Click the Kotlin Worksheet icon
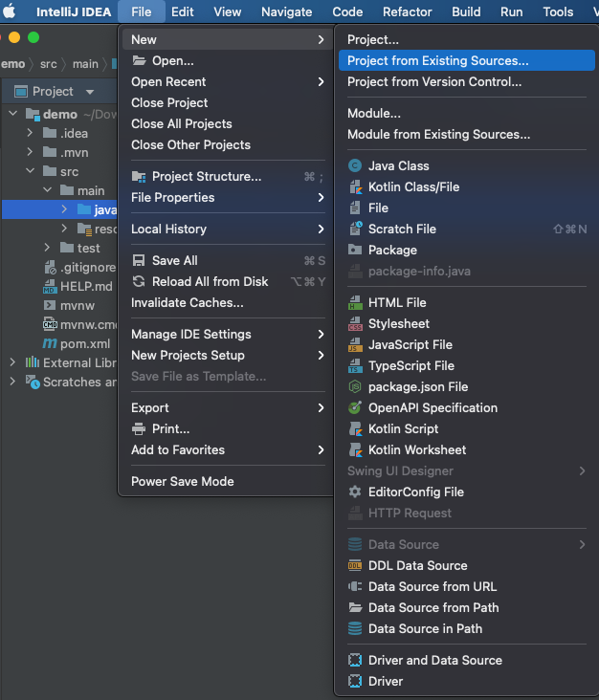 (x=355, y=449)
